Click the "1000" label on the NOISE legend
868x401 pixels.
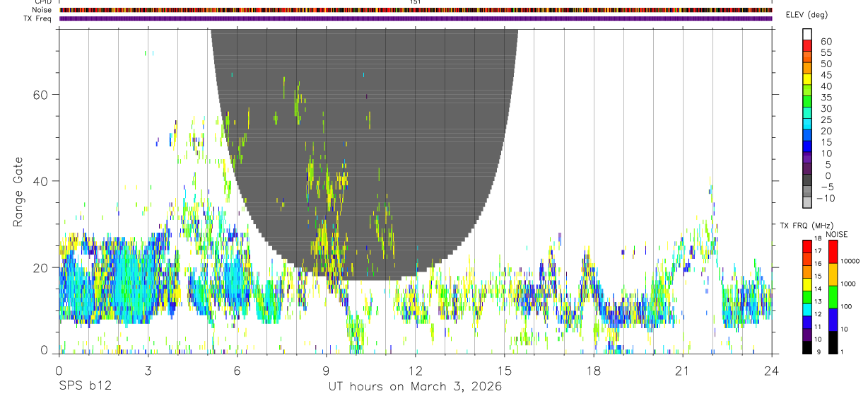(x=848, y=284)
